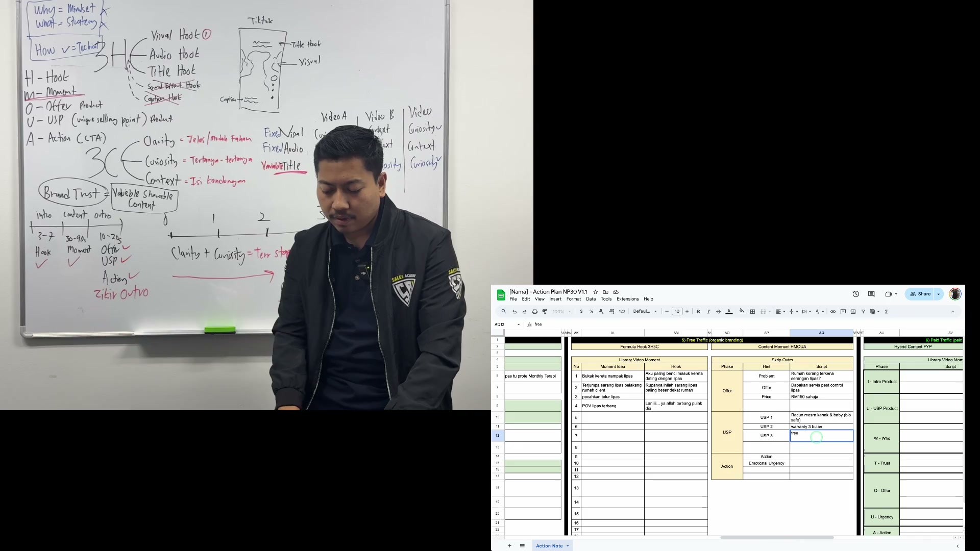This screenshot has height=551, width=980.
Task: Open the Default font dropdown
Action: (x=645, y=311)
